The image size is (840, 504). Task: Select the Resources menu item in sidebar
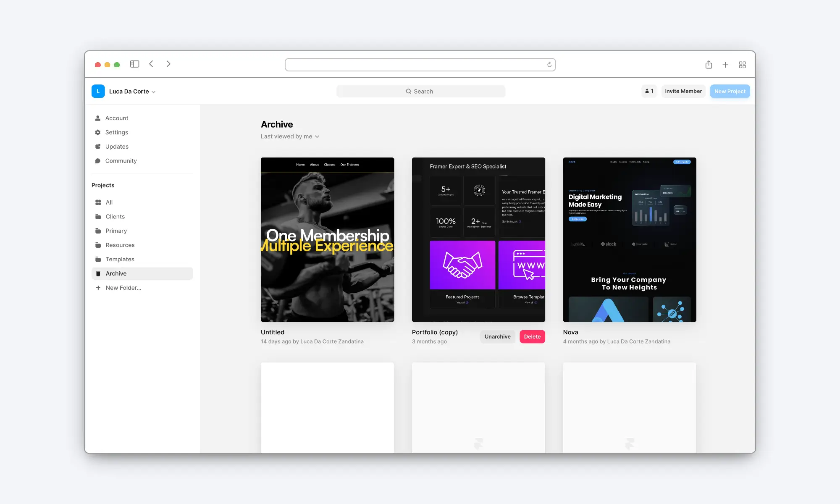(x=119, y=245)
